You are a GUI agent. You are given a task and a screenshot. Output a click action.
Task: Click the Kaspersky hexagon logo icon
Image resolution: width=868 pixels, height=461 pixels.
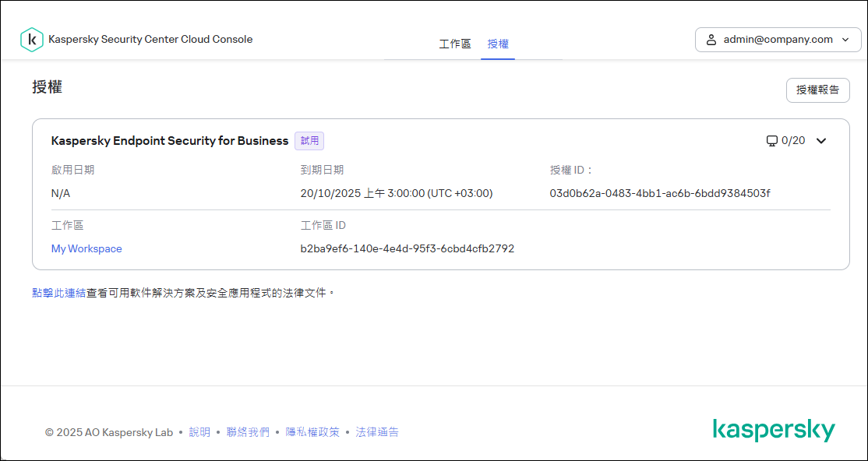point(31,40)
